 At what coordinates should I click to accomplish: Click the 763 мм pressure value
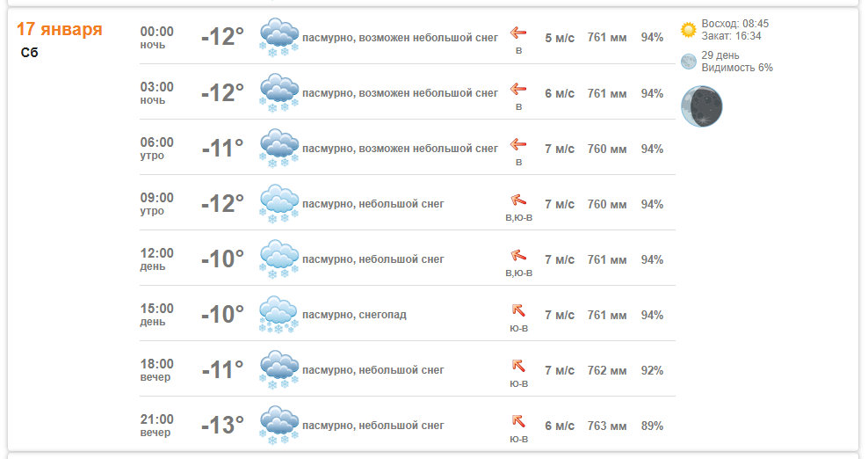(x=607, y=426)
